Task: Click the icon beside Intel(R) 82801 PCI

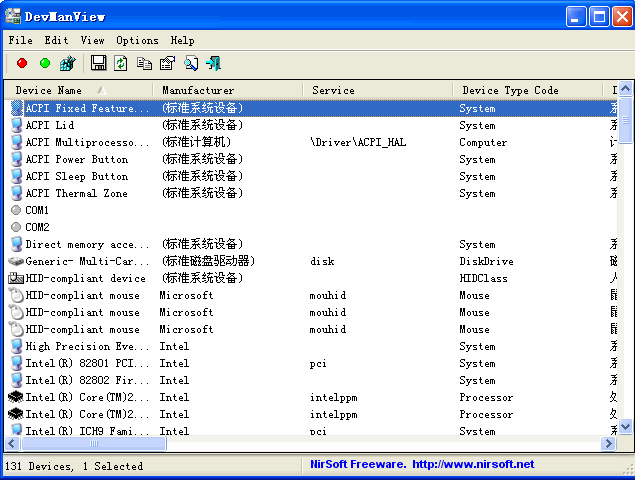Action: pos(16,363)
